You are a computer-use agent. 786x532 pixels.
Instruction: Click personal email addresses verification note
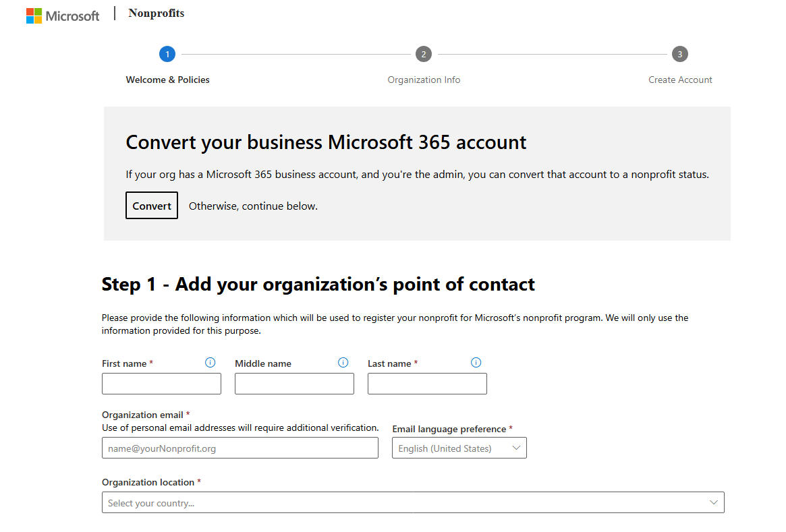240,427
